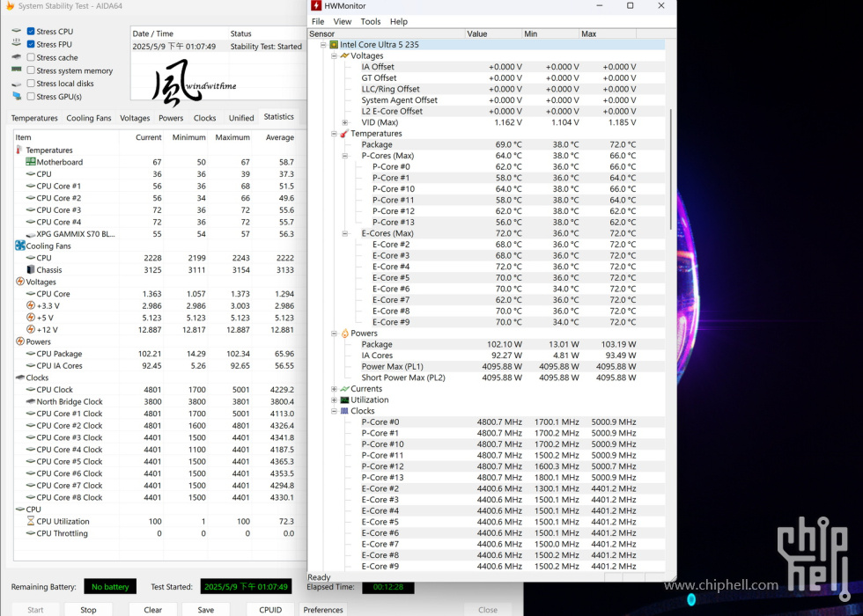Click the Stress GPU(s) monitor icon
The image size is (863, 616).
click(17, 96)
